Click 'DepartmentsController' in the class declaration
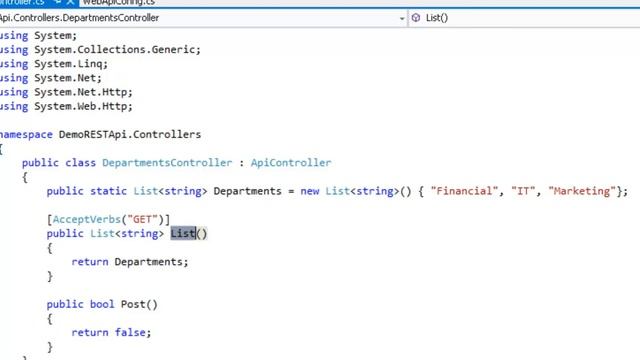 [x=167, y=163]
